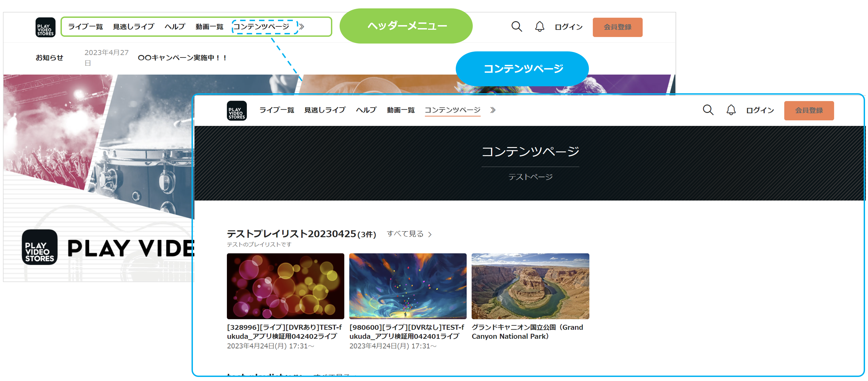This screenshot has width=868, height=381.
Task: Open notifications bell in the top header
Action: coord(539,27)
